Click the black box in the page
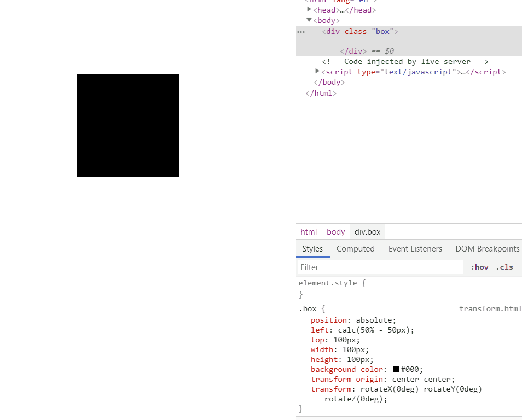This screenshot has width=522, height=420. click(128, 125)
